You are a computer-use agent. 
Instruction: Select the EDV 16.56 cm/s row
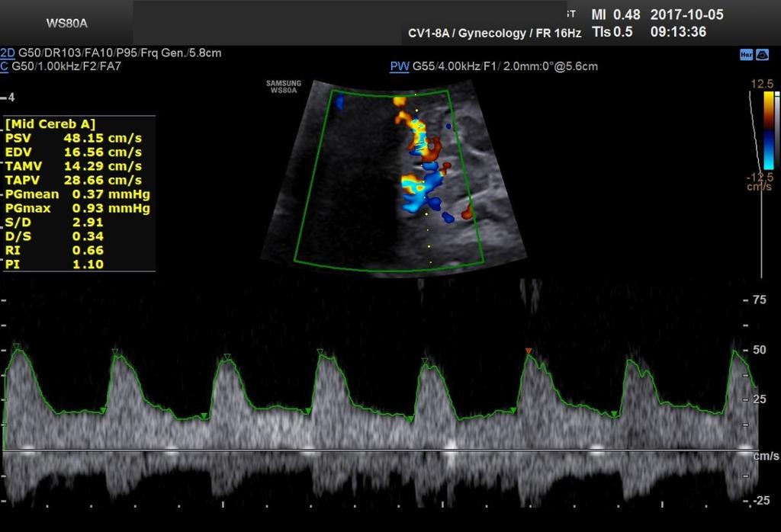(x=73, y=152)
